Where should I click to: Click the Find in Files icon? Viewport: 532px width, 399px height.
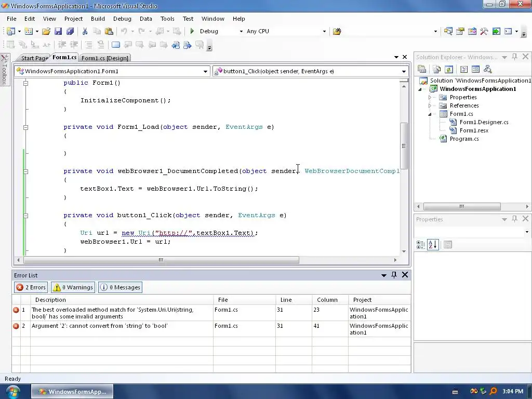pyautogui.click(x=337, y=31)
